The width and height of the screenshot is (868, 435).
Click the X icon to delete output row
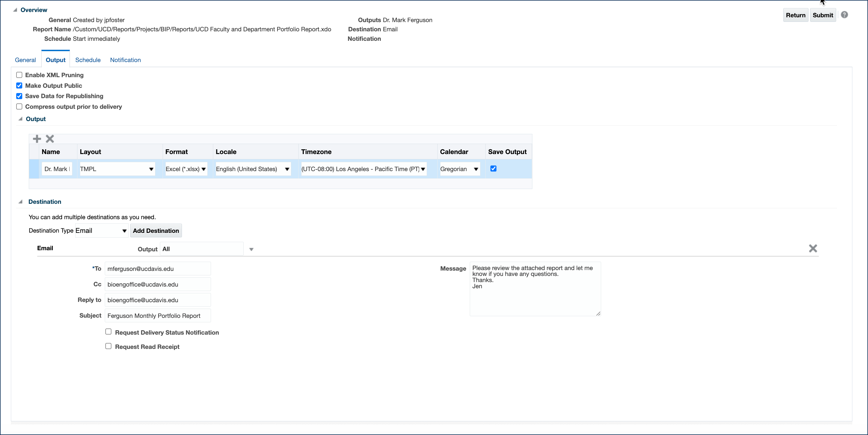click(x=50, y=139)
